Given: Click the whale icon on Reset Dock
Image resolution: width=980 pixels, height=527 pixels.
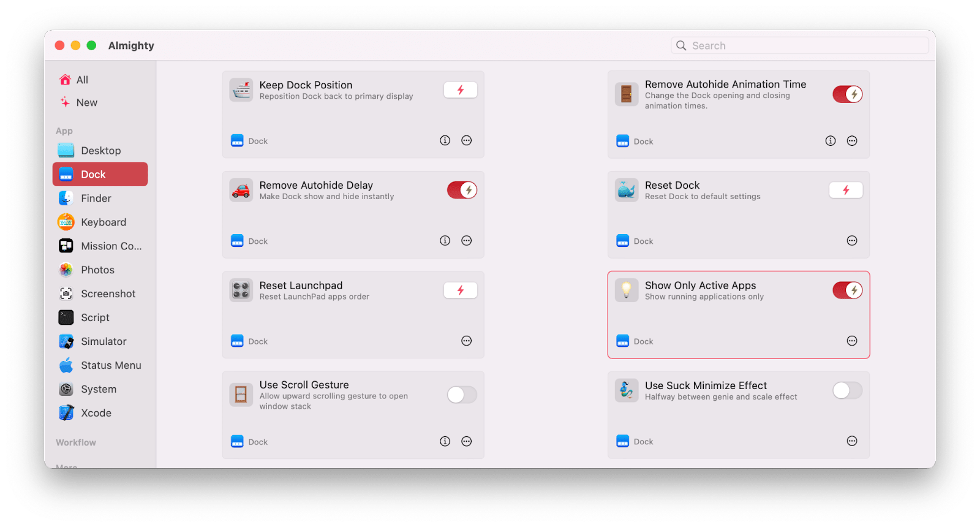Looking at the screenshot, I should (x=627, y=191).
